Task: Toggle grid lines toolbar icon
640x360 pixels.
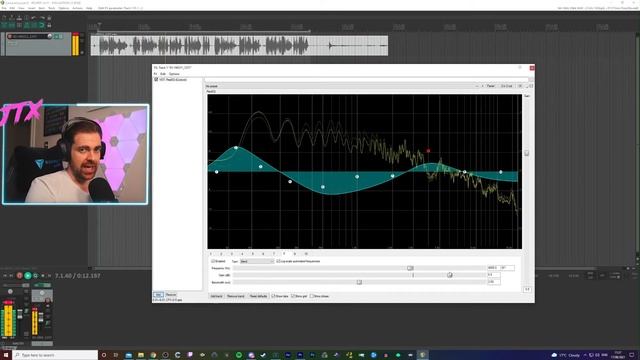Action: click(34, 25)
